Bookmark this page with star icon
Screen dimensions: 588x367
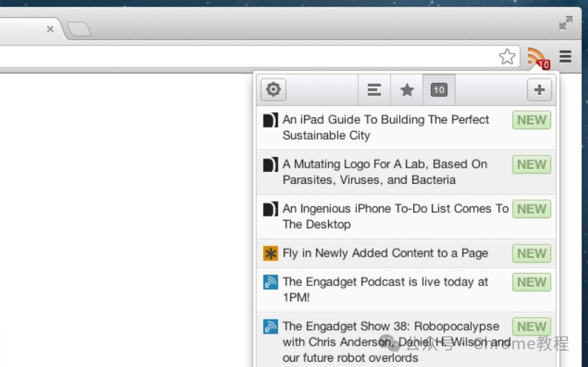507,56
